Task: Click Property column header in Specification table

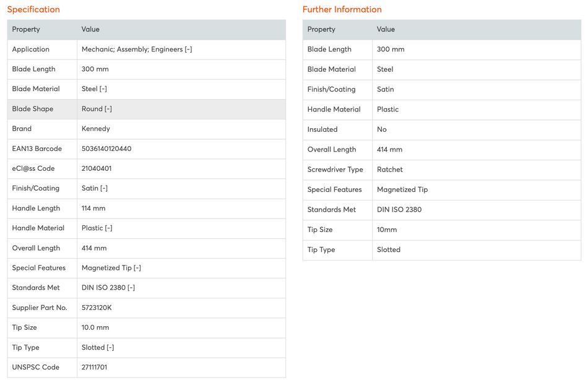Action: pos(26,29)
